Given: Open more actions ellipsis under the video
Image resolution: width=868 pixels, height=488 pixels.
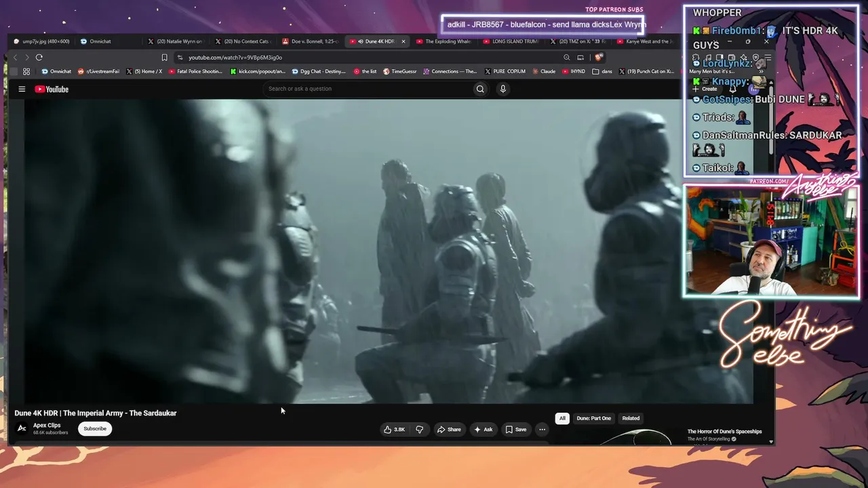Looking at the screenshot, I should 542,429.
